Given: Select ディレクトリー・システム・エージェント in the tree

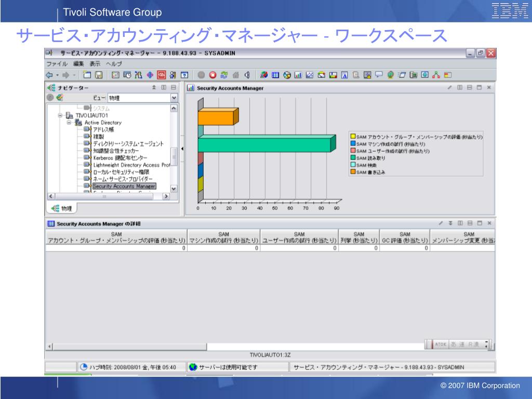Looking at the screenshot, I should pos(128,144).
